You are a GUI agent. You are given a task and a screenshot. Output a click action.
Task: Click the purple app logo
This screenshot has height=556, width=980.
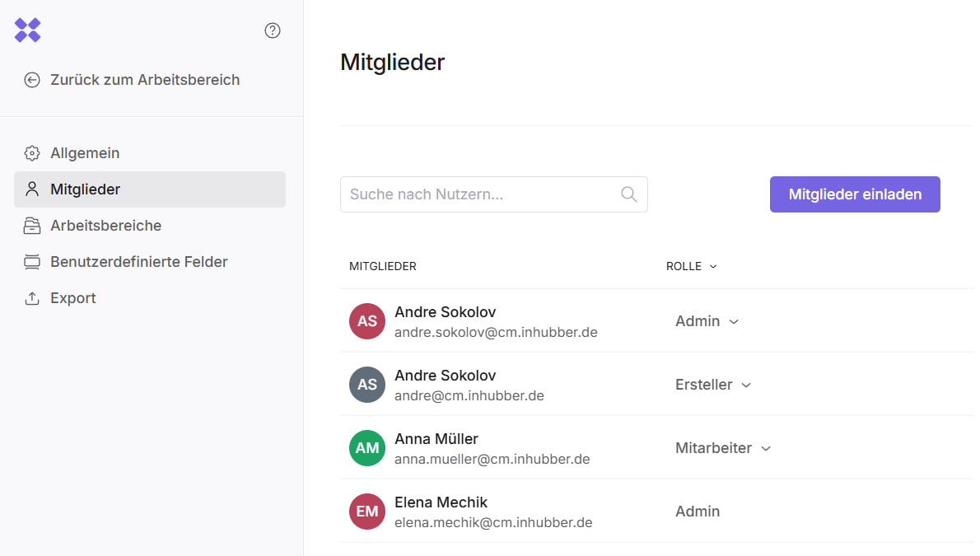[27, 30]
